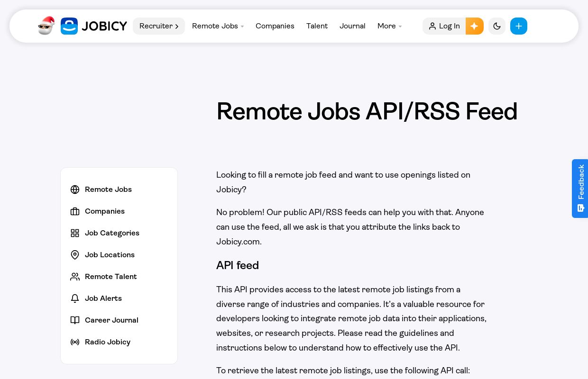Click the Feedback tab icon
The image size is (588, 379).
[x=580, y=208]
